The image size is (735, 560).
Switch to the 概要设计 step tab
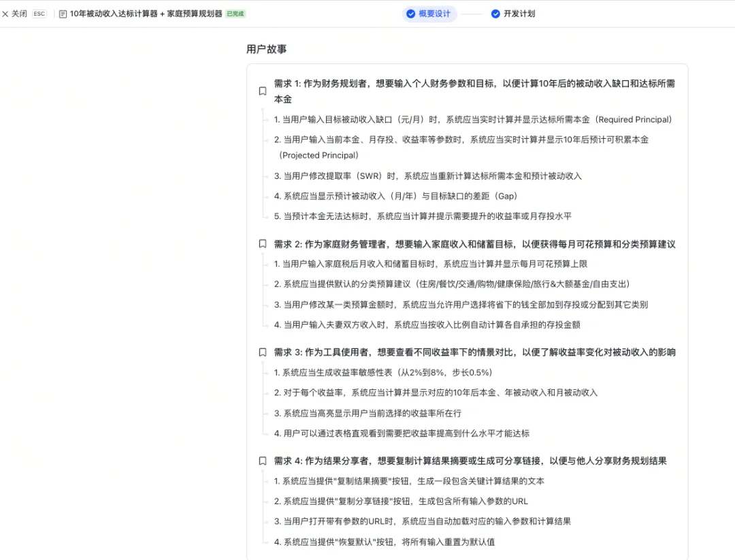(x=429, y=14)
